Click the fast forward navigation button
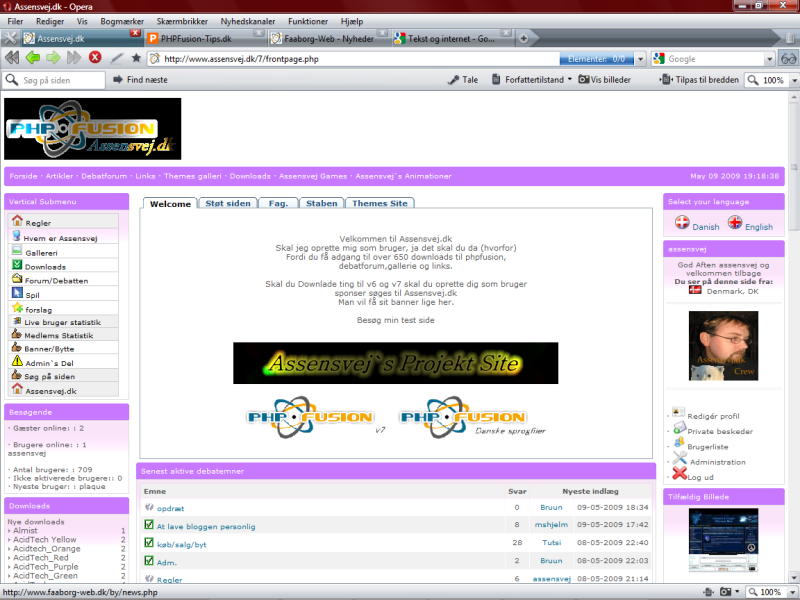Screen dimensions: 800x600 click(x=74, y=58)
